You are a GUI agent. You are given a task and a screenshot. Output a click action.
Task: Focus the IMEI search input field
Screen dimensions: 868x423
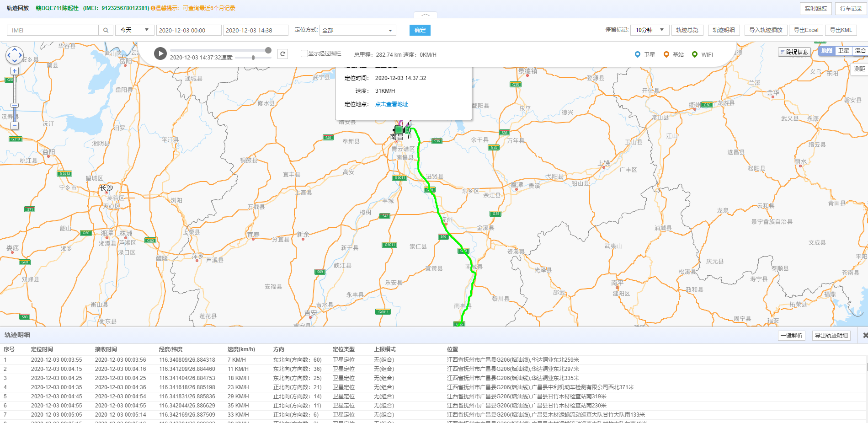53,30
